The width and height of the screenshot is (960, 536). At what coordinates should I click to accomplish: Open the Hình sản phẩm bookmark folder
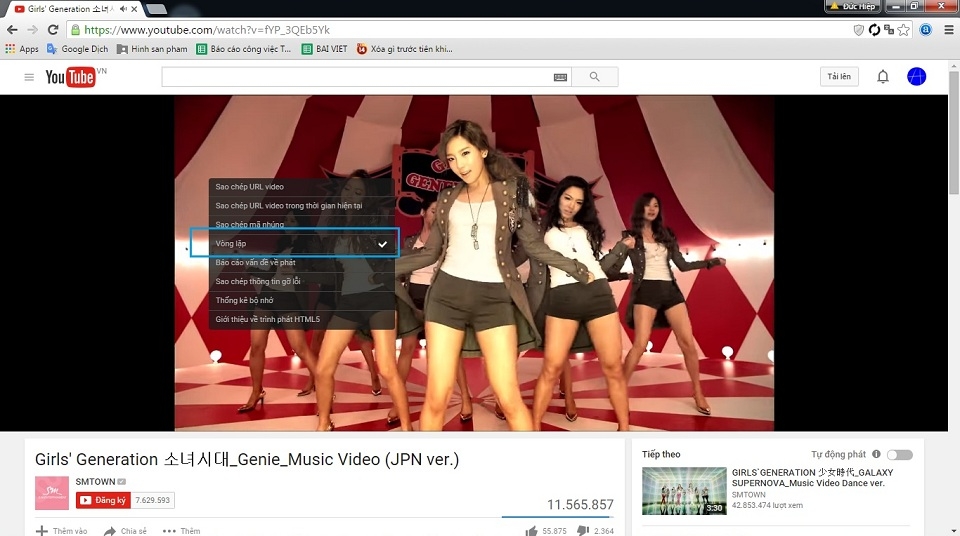(152, 49)
